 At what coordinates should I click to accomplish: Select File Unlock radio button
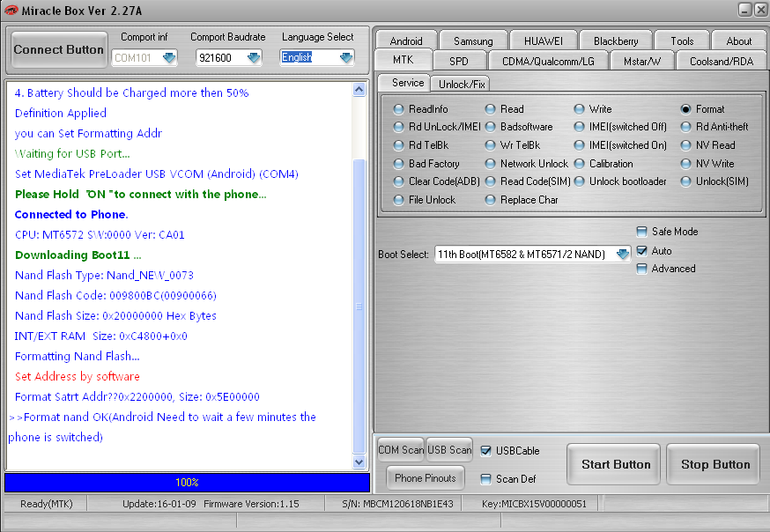point(425,200)
